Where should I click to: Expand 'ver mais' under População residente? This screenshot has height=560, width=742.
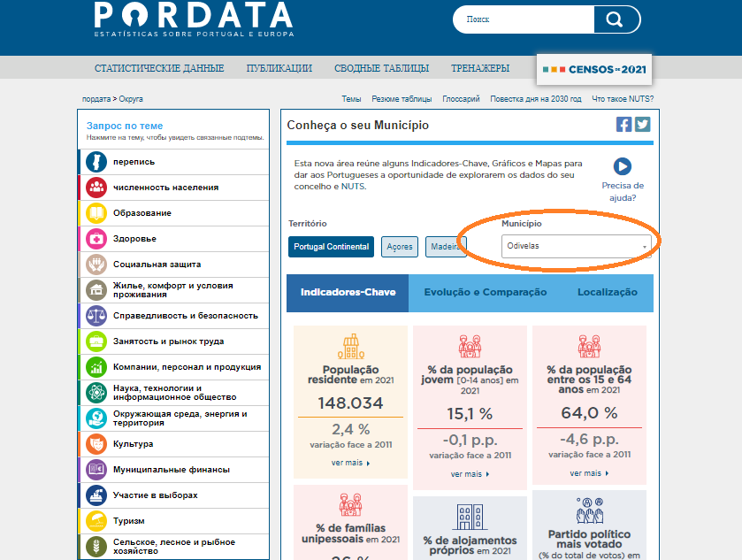pyautogui.click(x=350, y=463)
